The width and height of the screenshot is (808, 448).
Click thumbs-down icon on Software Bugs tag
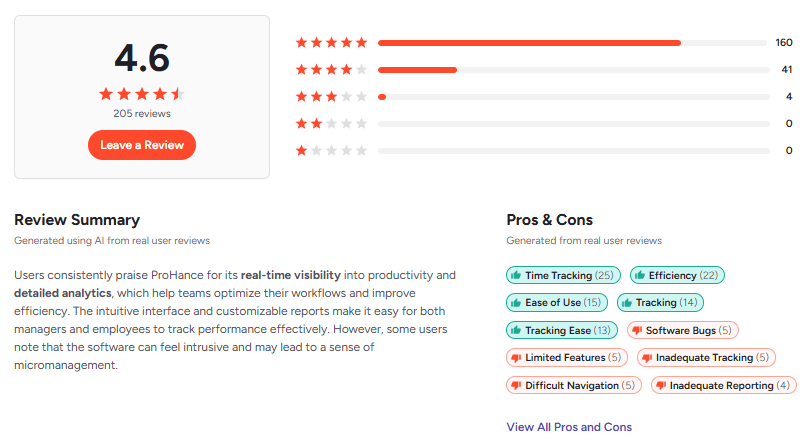[x=636, y=330]
